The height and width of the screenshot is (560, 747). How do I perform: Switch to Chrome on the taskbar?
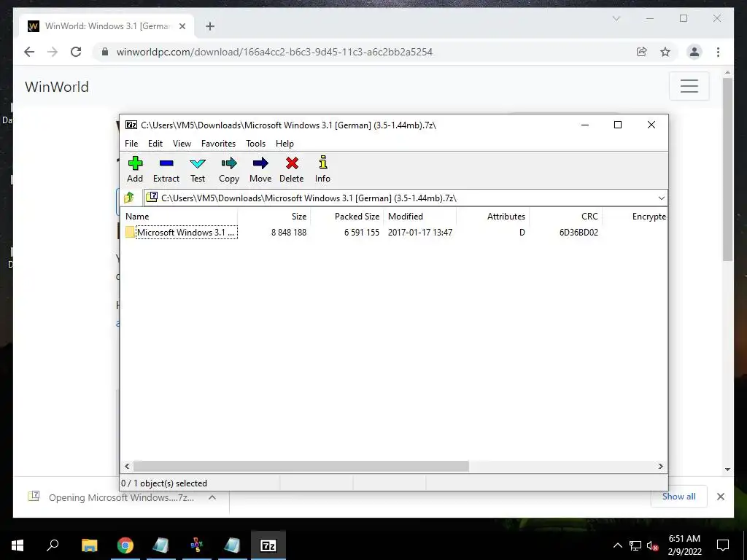pyautogui.click(x=125, y=545)
